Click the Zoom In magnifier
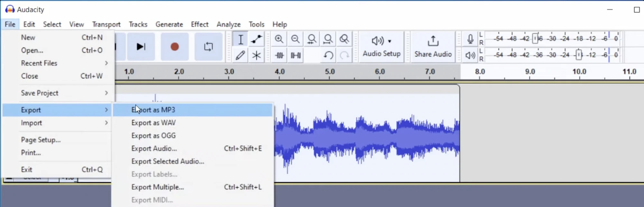The image size is (644, 207). coord(279,39)
